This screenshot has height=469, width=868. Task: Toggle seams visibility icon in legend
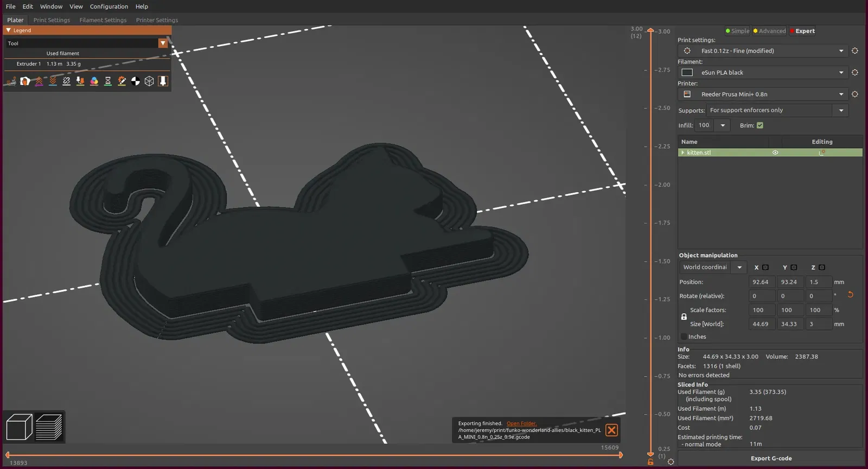tap(66, 81)
